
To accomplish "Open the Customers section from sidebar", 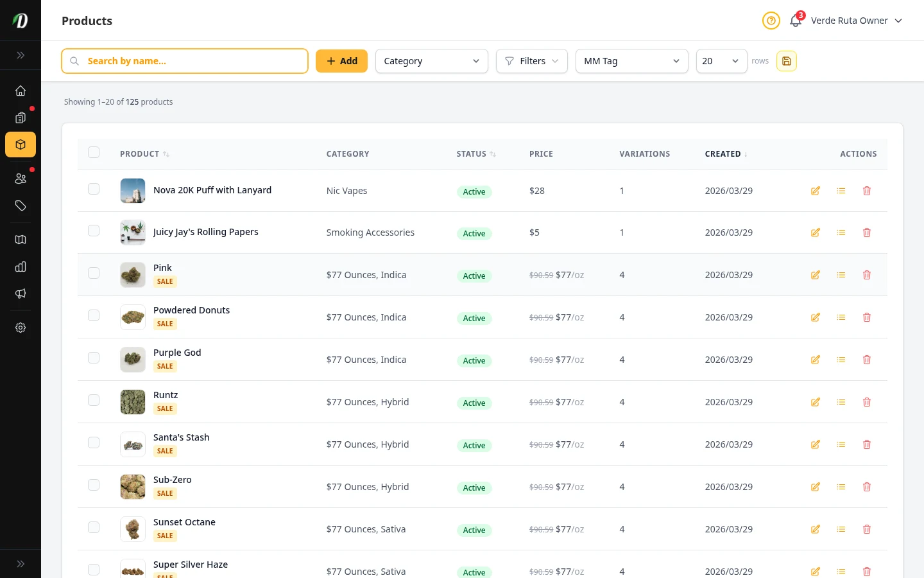I will pyautogui.click(x=21, y=179).
